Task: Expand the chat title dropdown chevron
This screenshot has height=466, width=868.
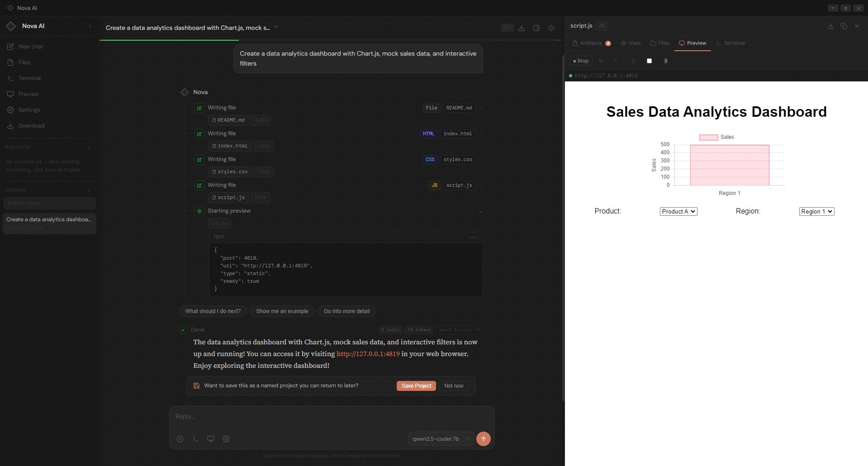Action: pos(276,27)
